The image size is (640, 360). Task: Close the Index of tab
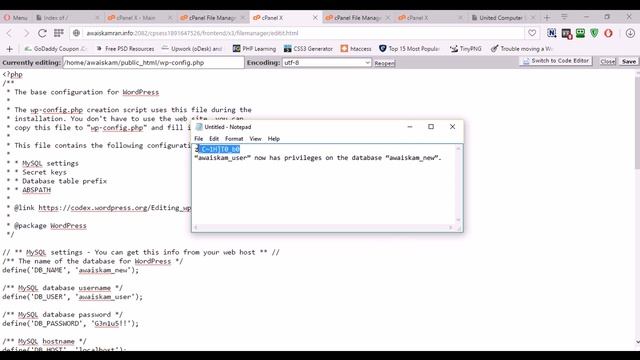click(97, 18)
